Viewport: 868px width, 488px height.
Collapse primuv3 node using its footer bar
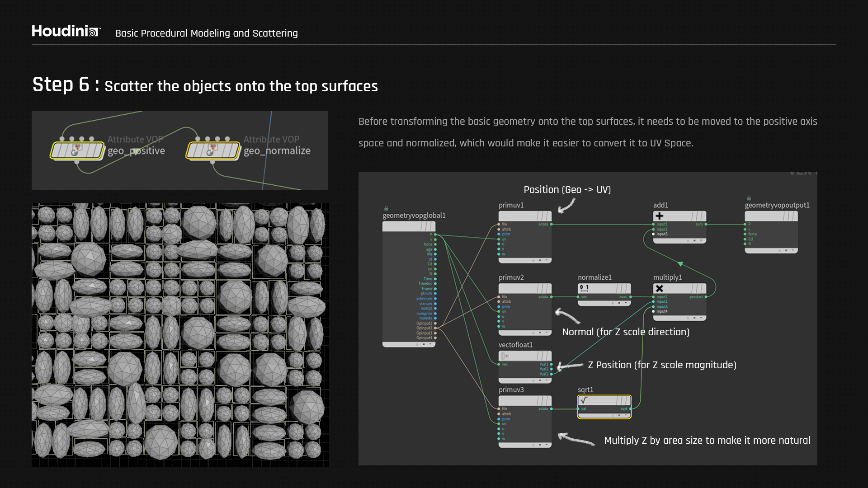[525, 445]
